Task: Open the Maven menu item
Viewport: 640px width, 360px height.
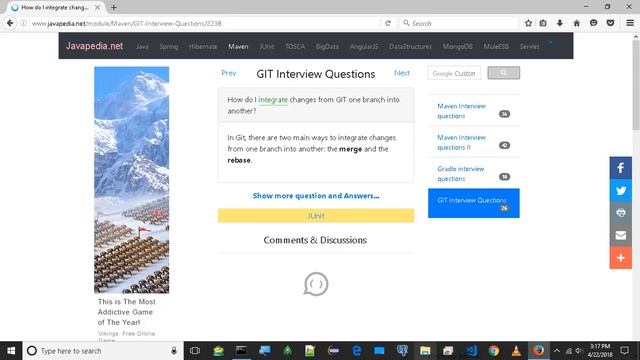Action: click(238, 47)
